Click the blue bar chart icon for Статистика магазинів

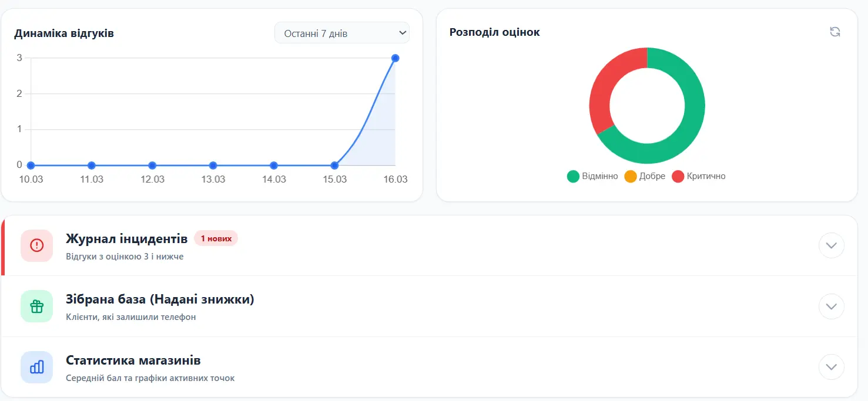[36, 368]
